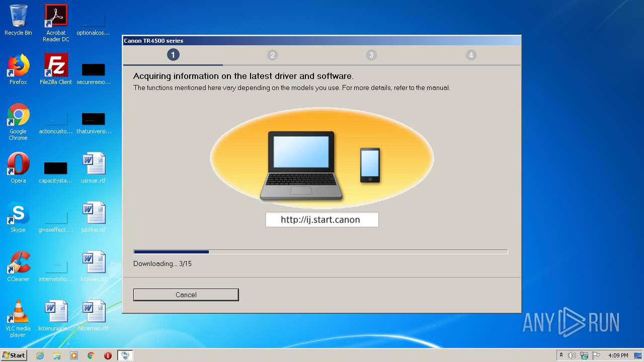Open Recycle Bin desktop icon
This screenshot has width=644, height=362.
[18, 20]
